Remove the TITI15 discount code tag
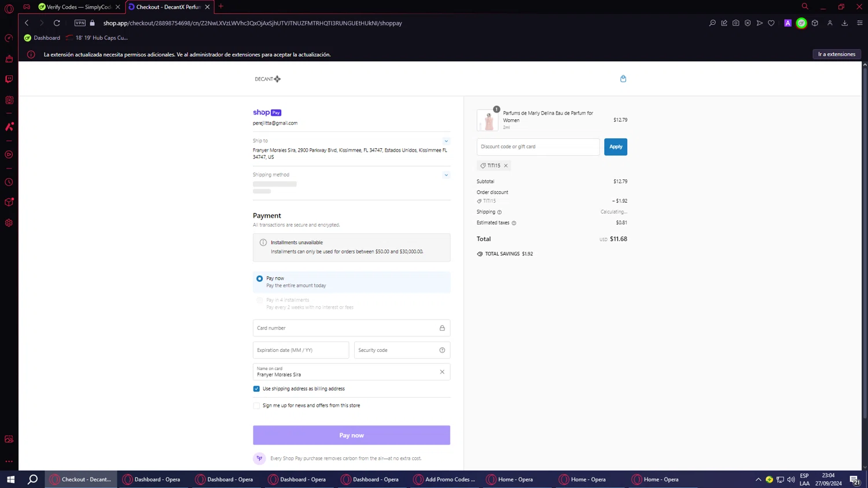 [506, 166]
